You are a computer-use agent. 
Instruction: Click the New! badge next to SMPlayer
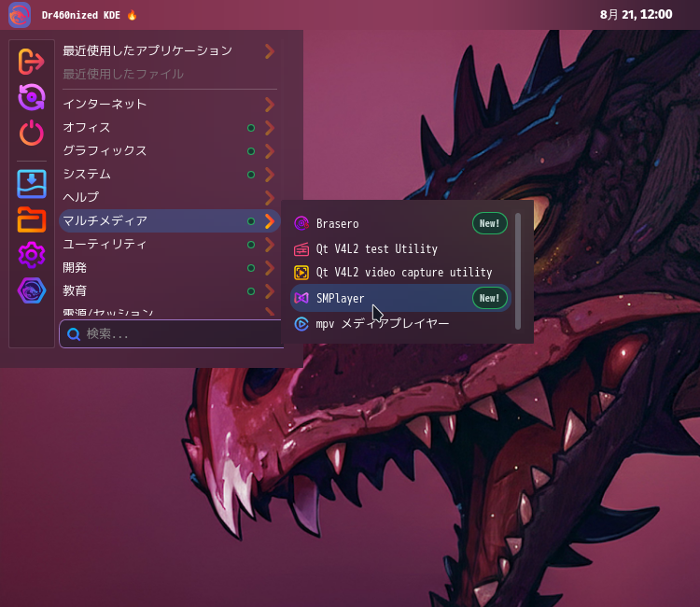pos(490,298)
